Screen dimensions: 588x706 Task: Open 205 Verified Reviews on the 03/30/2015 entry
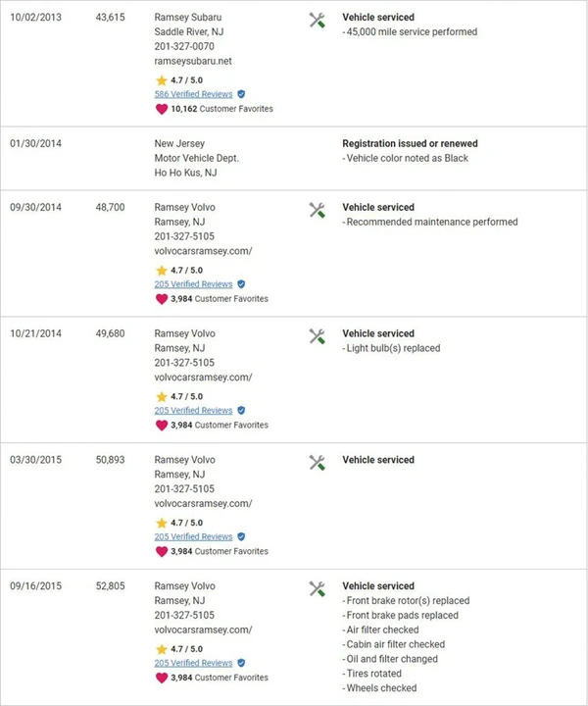193,536
